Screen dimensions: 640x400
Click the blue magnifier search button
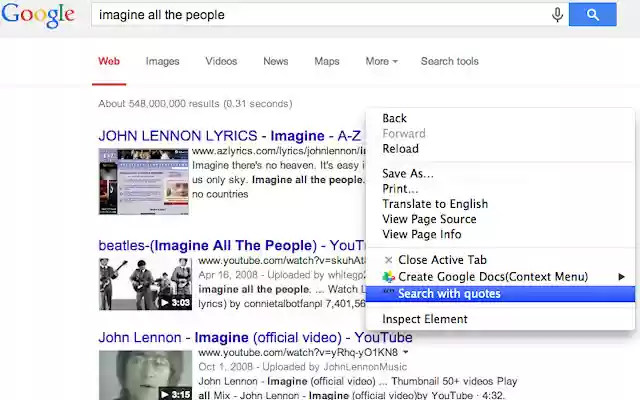(592, 14)
